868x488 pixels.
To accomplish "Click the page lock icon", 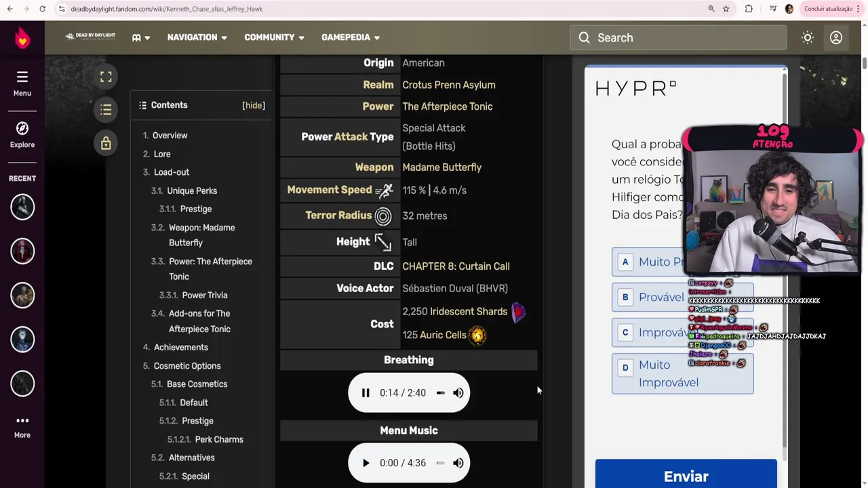I will [106, 143].
